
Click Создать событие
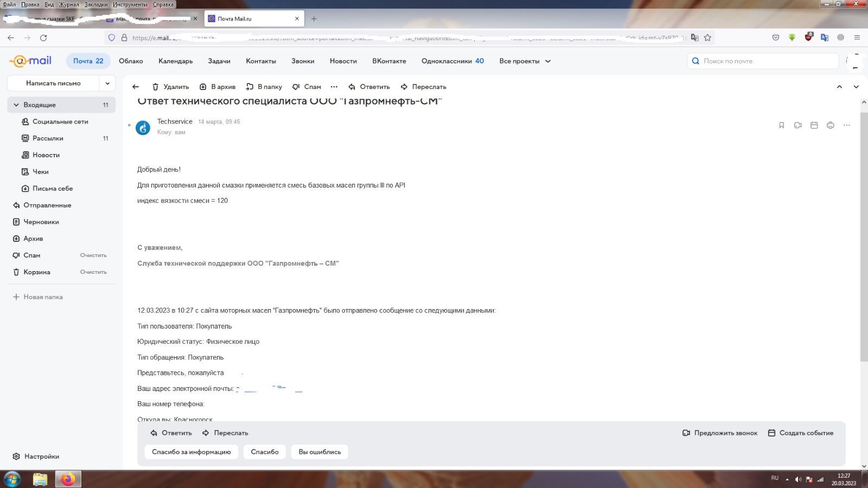801,433
